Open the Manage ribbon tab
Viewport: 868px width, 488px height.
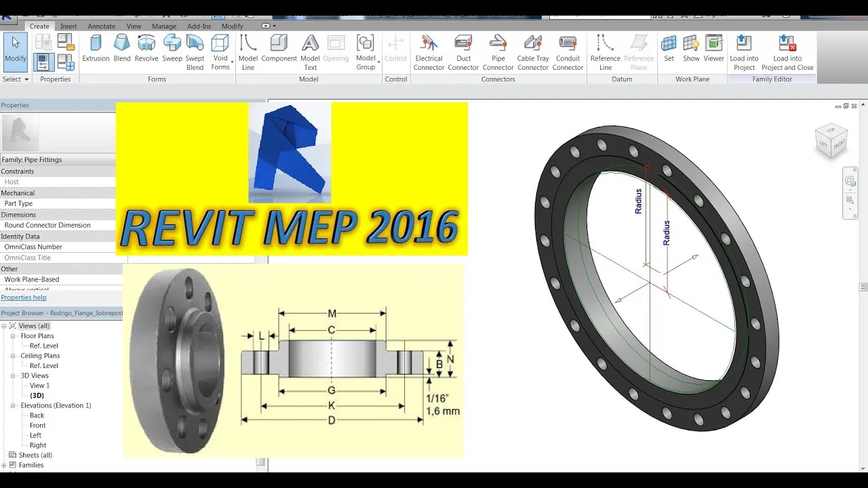click(x=164, y=26)
